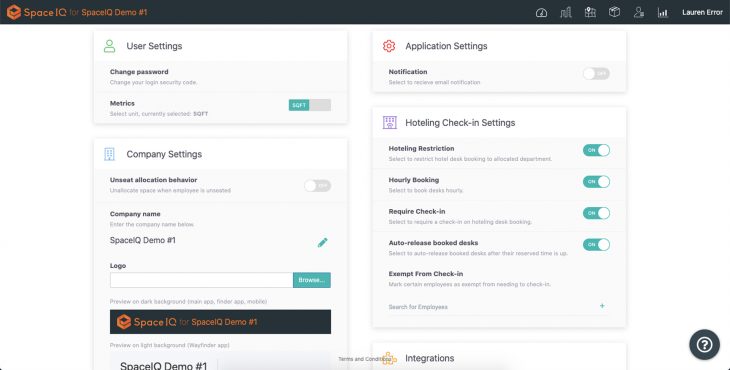Click the SpaceIQ logo in the header
This screenshot has width=730, height=370.
(x=37, y=12)
